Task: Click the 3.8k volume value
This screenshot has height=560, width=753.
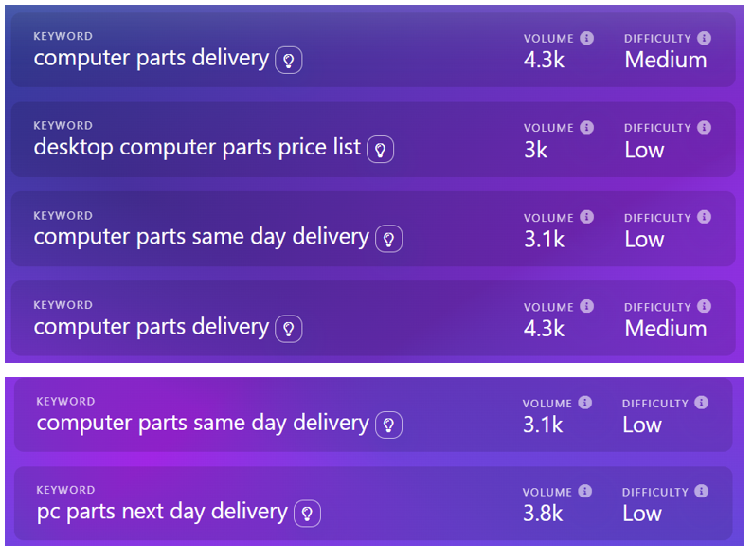Action: coord(543,514)
